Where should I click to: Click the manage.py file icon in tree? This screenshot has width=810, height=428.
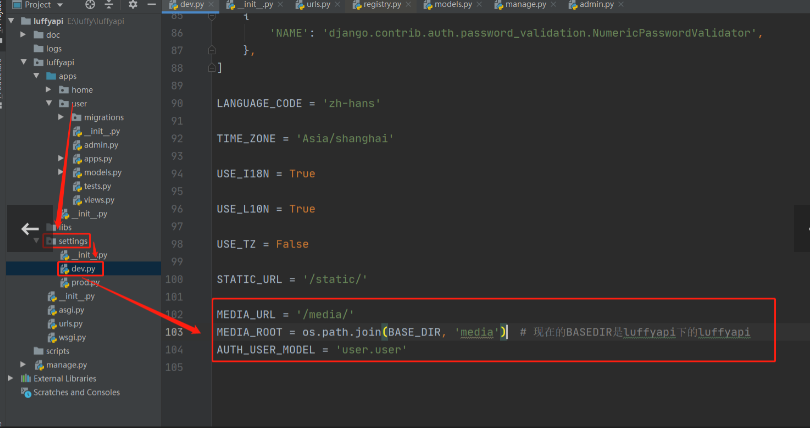pos(39,365)
